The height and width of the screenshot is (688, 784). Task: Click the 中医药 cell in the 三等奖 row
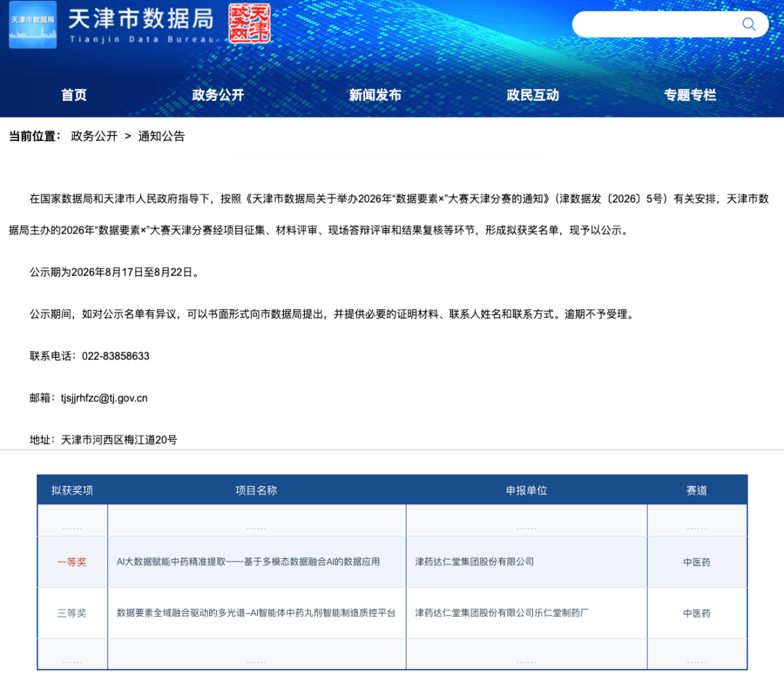pyautogui.click(x=697, y=613)
